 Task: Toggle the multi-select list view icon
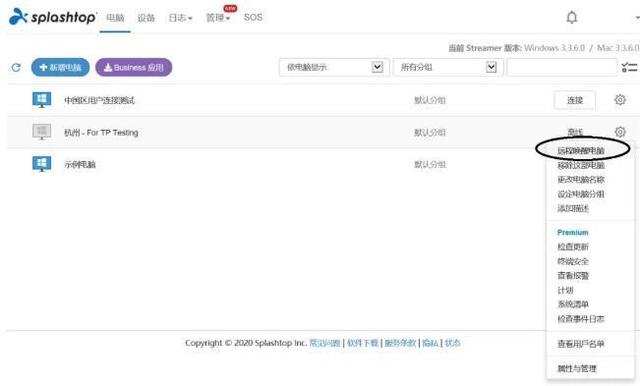[x=629, y=67]
